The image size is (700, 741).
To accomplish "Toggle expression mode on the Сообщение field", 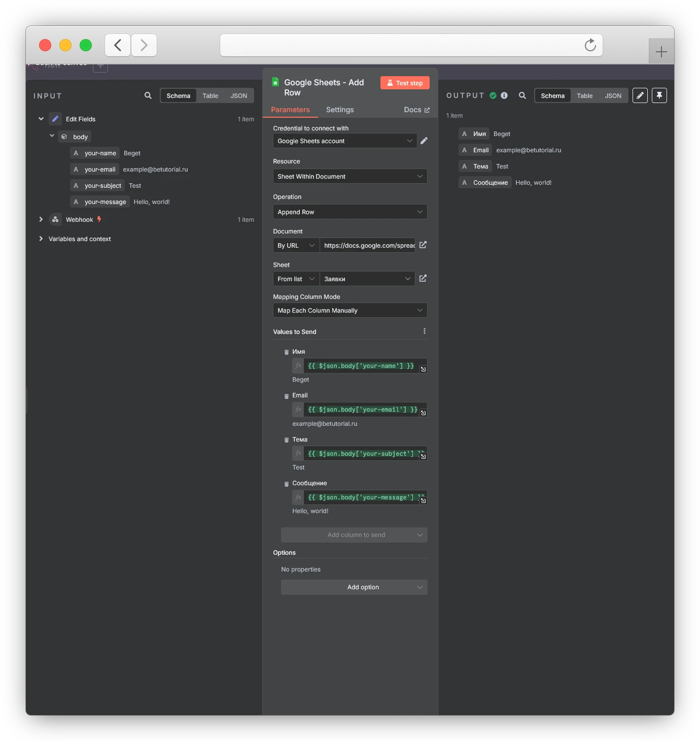I will pyautogui.click(x=298, y=497).
